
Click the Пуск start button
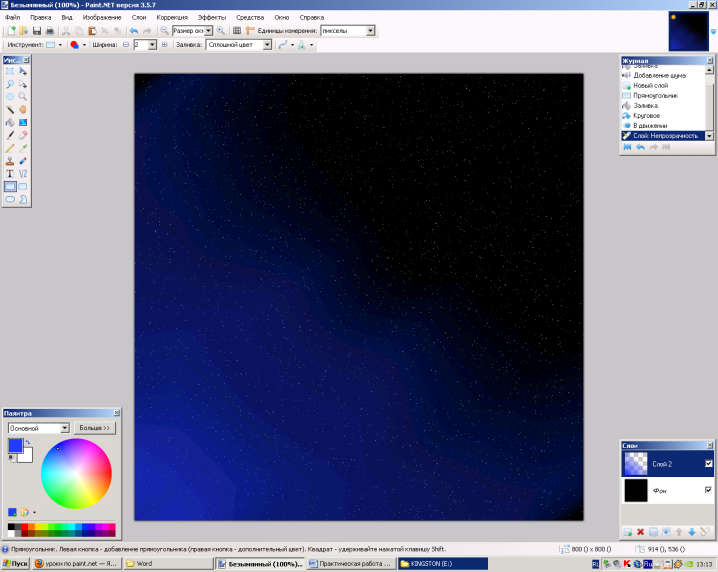pos(16,564)
